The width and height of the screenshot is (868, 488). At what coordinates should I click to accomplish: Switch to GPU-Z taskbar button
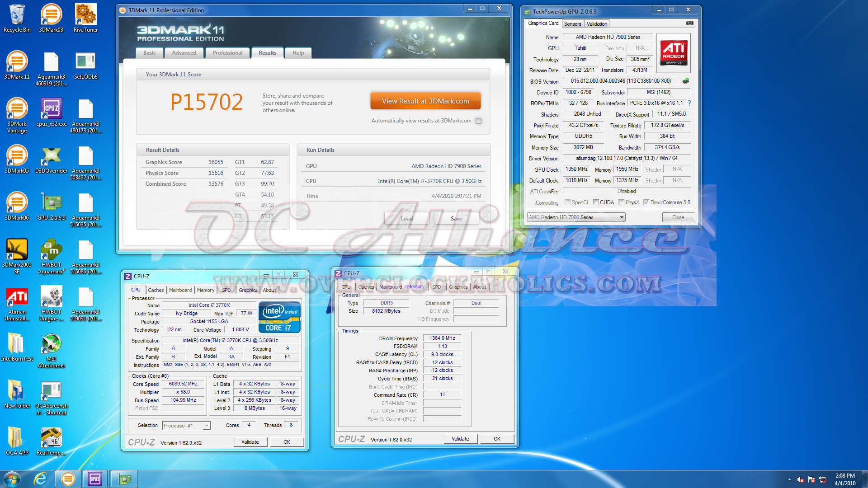point(124,479)
